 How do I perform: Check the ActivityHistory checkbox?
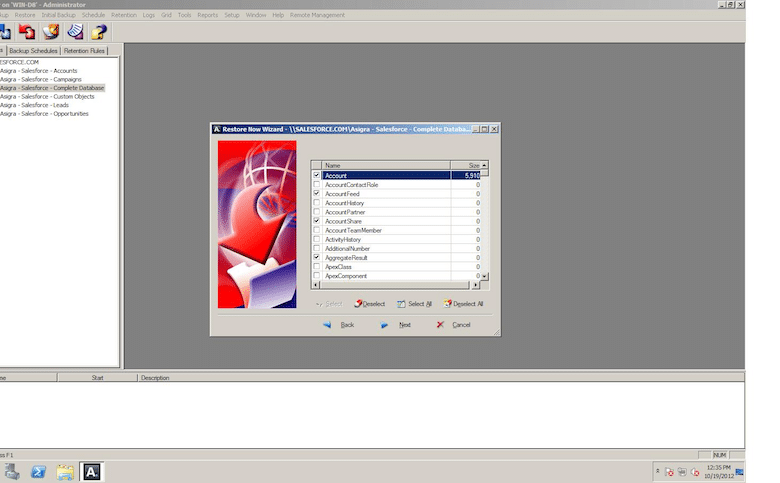click(316, 239)
